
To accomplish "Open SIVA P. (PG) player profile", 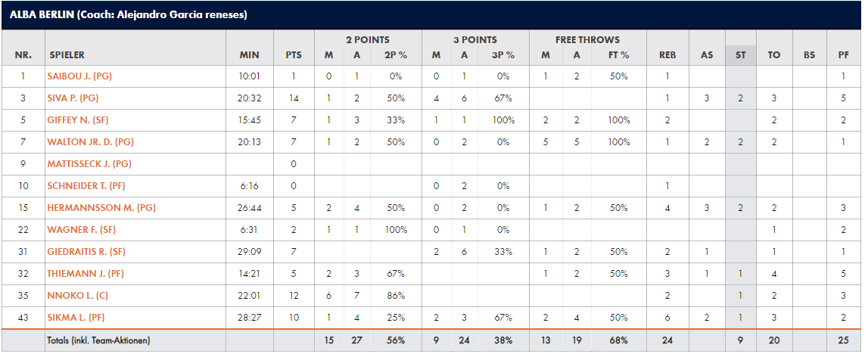I will [74, 98].
